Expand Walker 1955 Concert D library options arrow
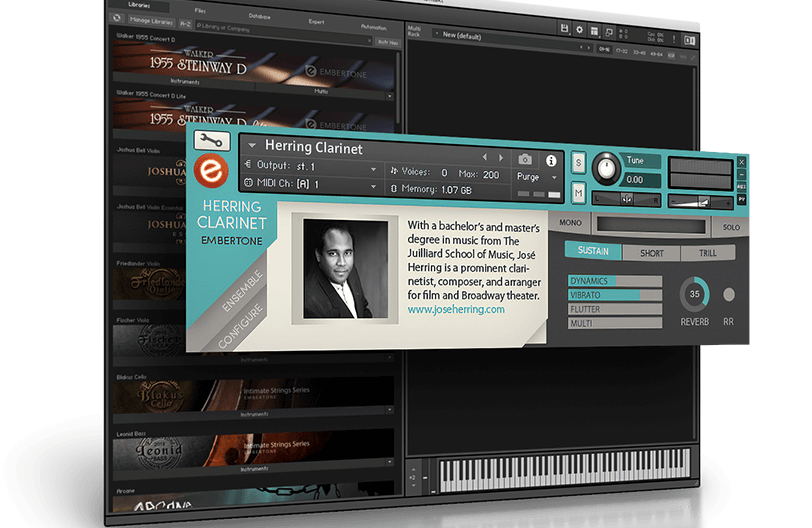 389,96
